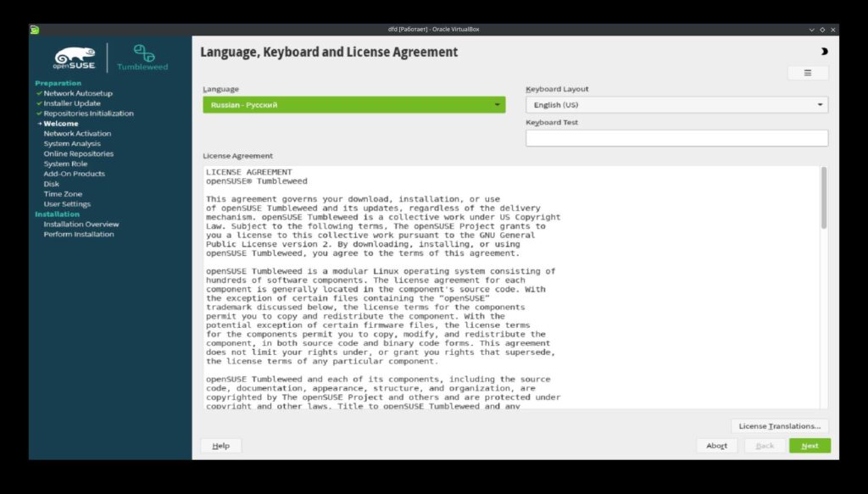Click the greyed-out Back button
This screenshot has height=494, width=868.
click(x=765, y=446)
